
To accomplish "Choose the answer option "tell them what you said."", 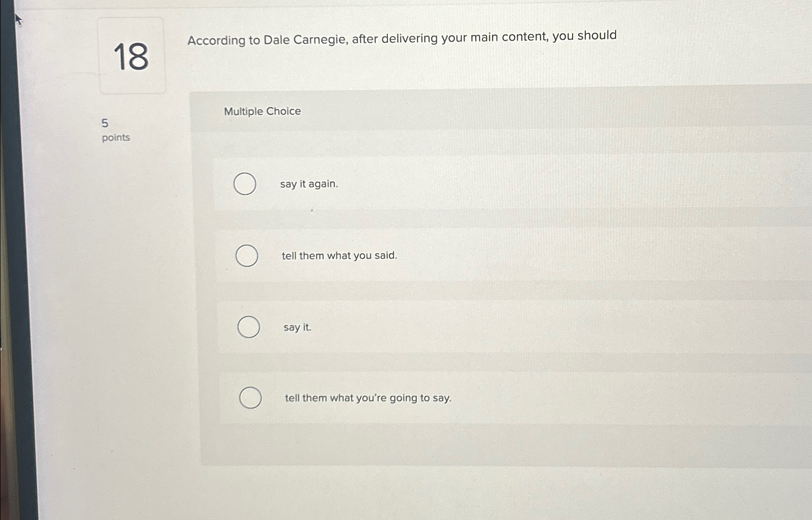I will coord(339,256).
